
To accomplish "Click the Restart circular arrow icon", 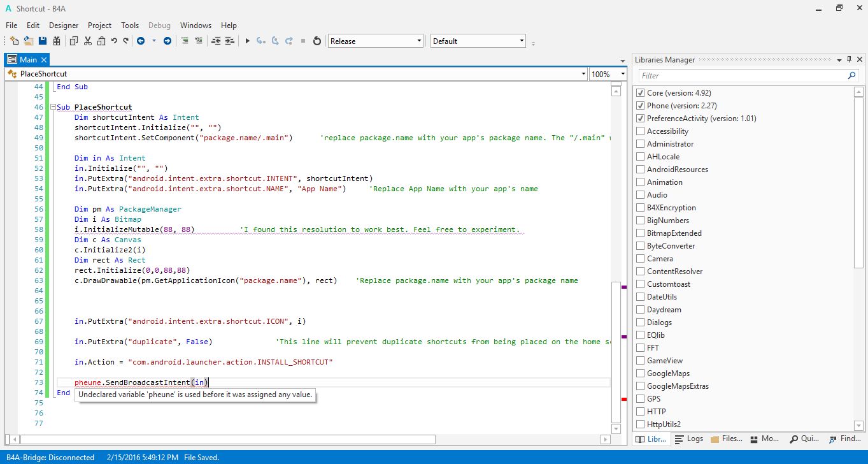I will [x=317, y=41].
